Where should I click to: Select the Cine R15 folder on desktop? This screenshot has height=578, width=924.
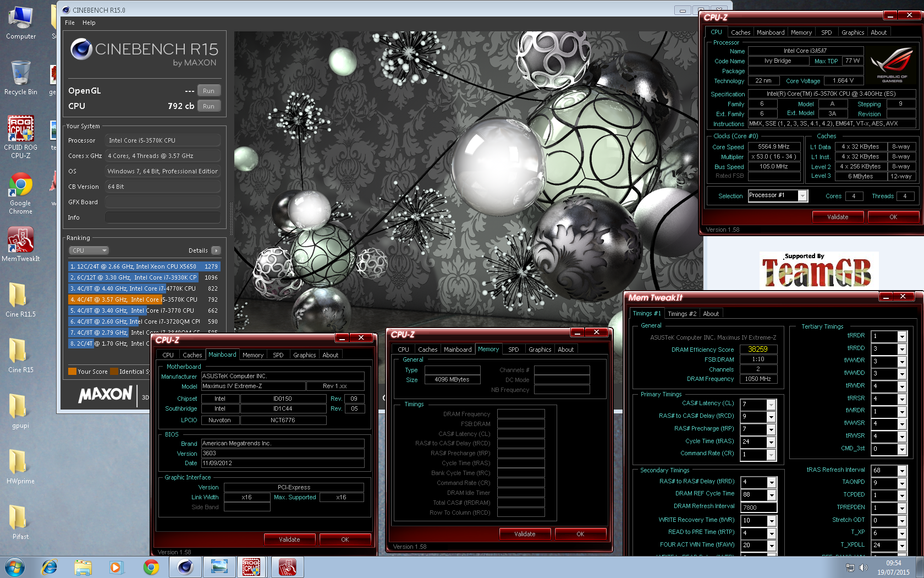[21, 355]
